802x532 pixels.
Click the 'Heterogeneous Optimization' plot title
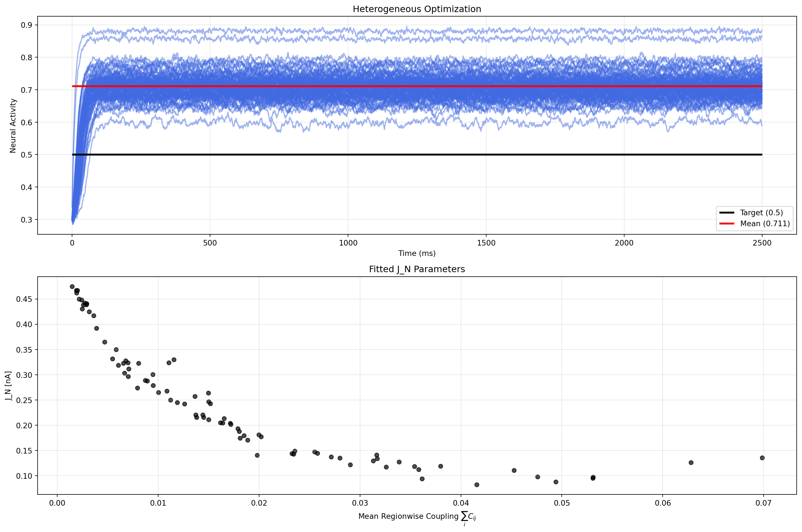[x=416, y=9]
